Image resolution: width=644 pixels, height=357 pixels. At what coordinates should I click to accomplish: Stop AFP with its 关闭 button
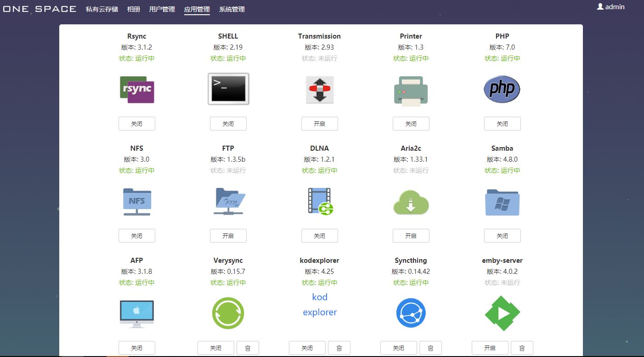(137, 348)
